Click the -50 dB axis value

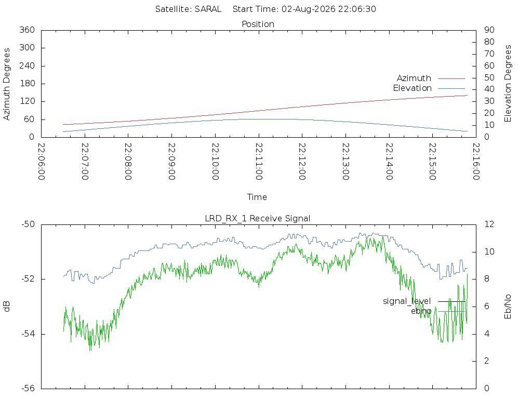click(x=29, y=224)
